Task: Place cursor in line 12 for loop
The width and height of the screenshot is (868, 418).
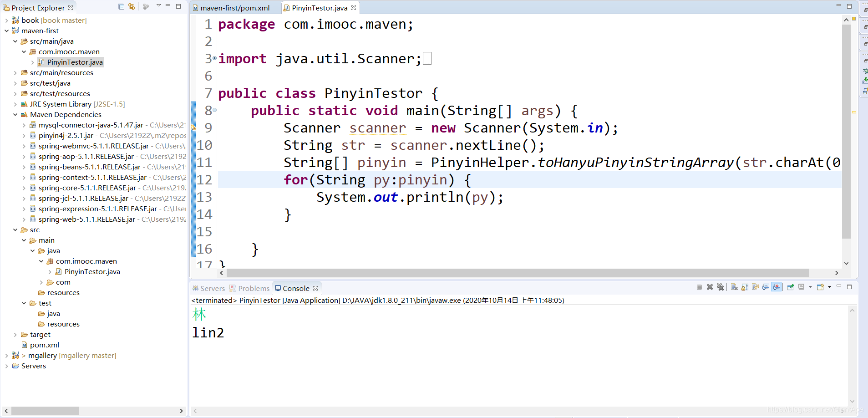Action: pos(529,179)
